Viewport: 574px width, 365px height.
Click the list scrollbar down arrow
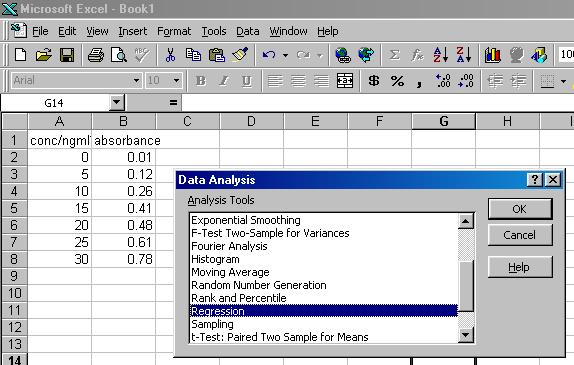pos(466,334)
